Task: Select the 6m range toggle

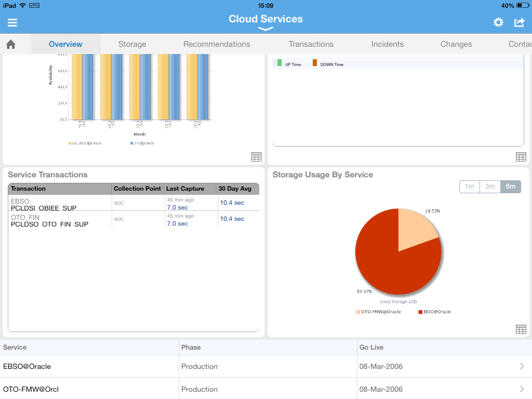Action: [x=511, y=187]
